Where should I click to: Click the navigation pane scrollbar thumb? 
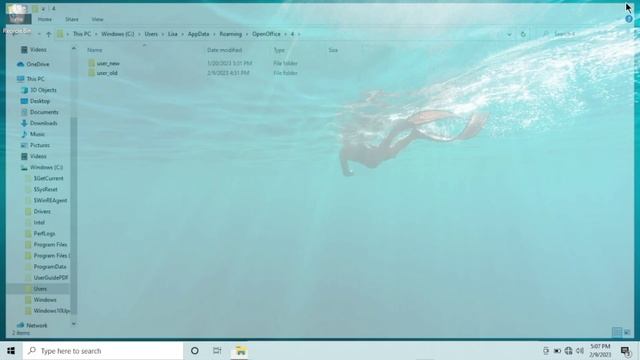tap(74, 216)
